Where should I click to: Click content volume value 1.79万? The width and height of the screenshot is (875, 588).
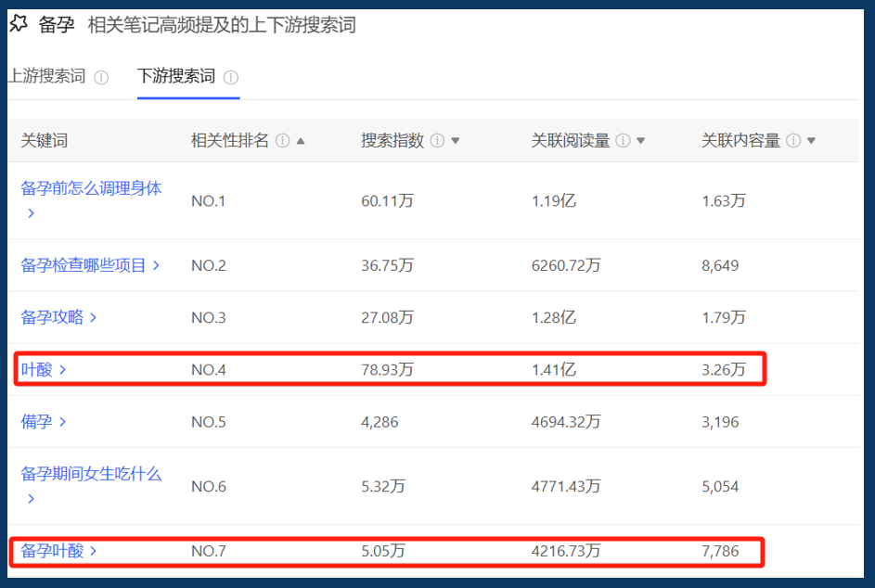723,317
